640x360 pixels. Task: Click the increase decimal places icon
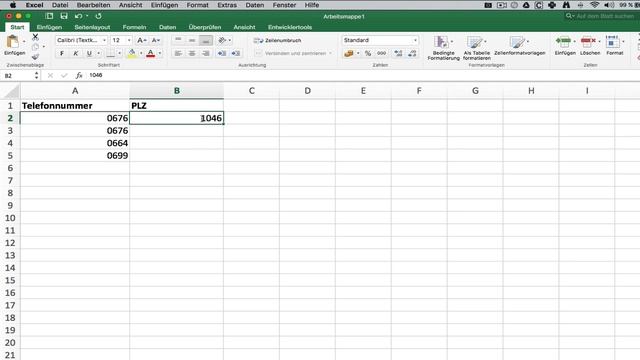[398, 53]
